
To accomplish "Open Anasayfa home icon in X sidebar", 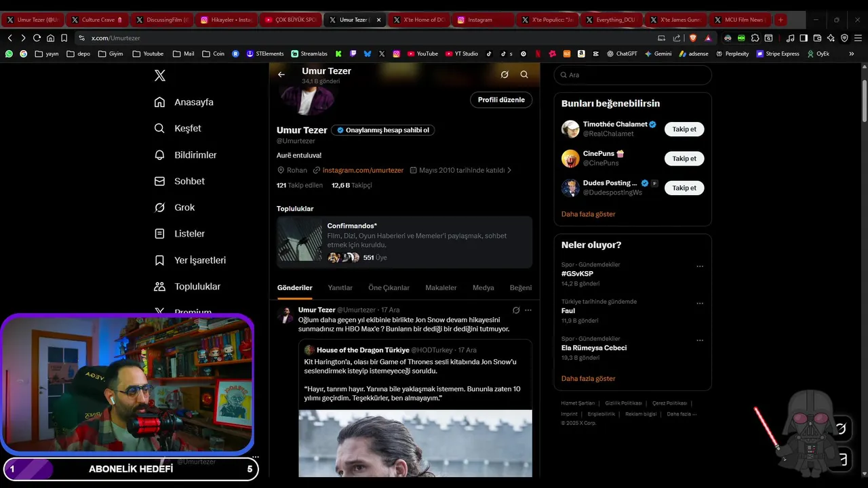I will [159, 102].
